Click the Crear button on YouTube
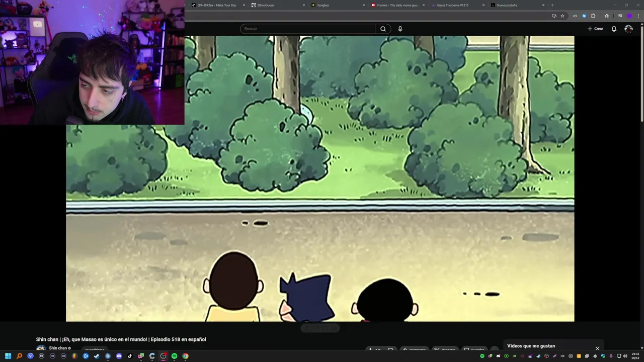The height and width of the screenshot is (362, 644). click(595, 29)
